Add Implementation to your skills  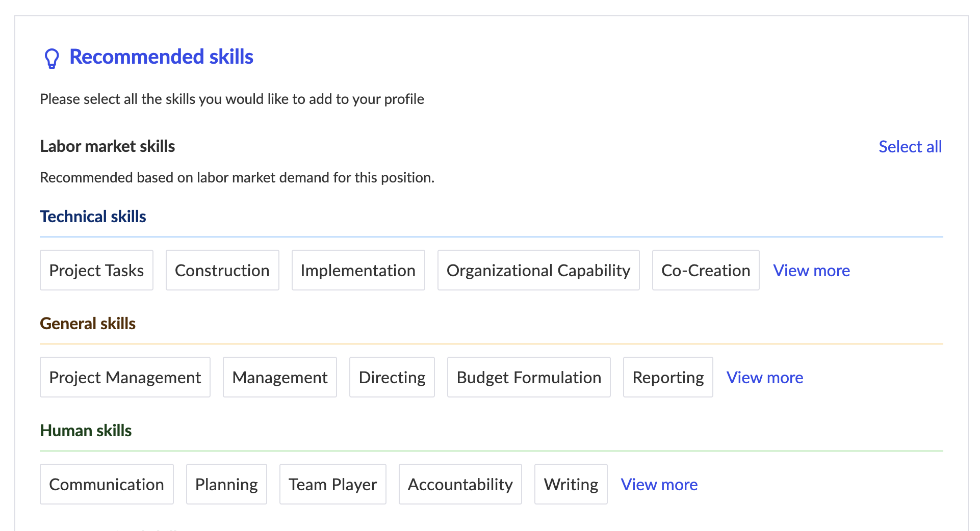[x=357, y=270]
